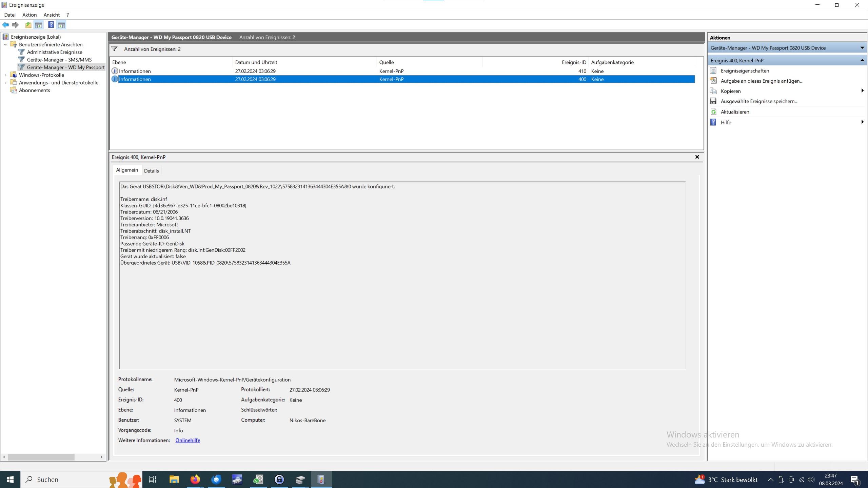Click the network icon in system tray
This screenshot has height=488, width=868.
coord(802,480)
